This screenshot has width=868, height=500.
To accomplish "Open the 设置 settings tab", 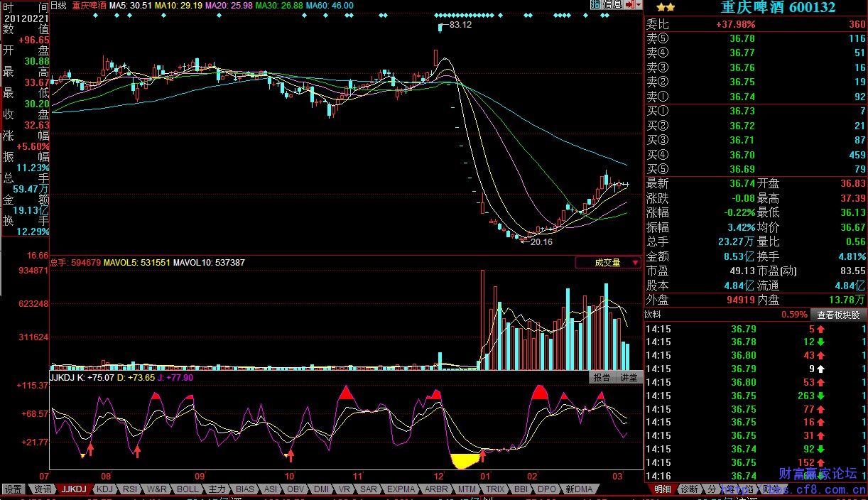I will [x=13, y=489].
